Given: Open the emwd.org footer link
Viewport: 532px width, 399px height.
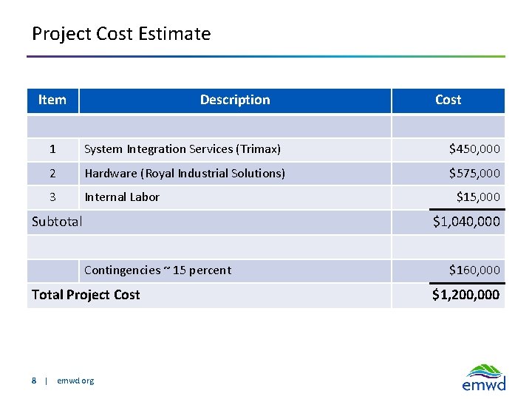Looking at the screenshot, I should click(75, 381).
